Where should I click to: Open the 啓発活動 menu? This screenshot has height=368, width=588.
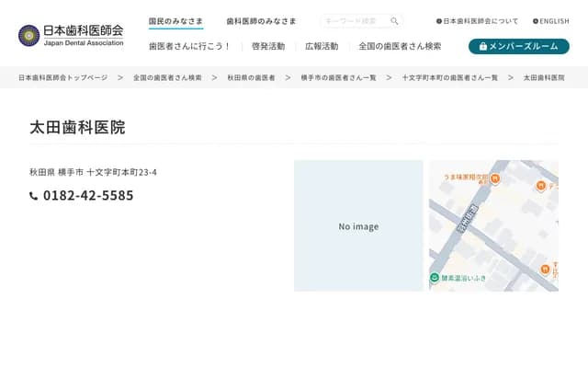coord(267,46)
